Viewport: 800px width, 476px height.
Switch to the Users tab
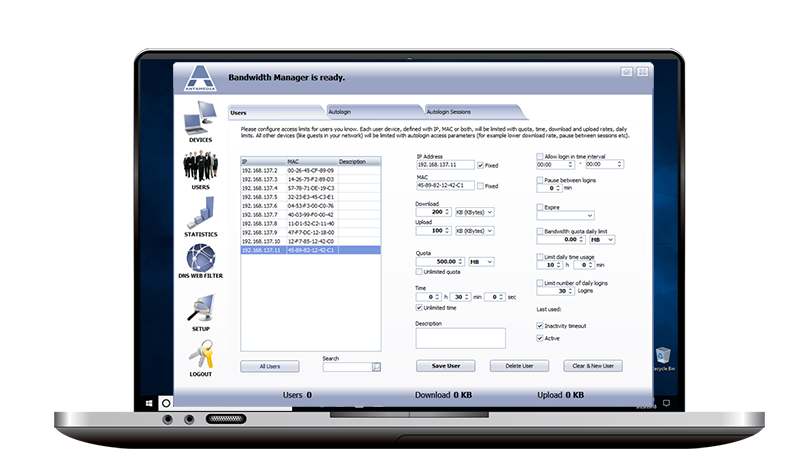pyautogui.click(x=276, y=112)
